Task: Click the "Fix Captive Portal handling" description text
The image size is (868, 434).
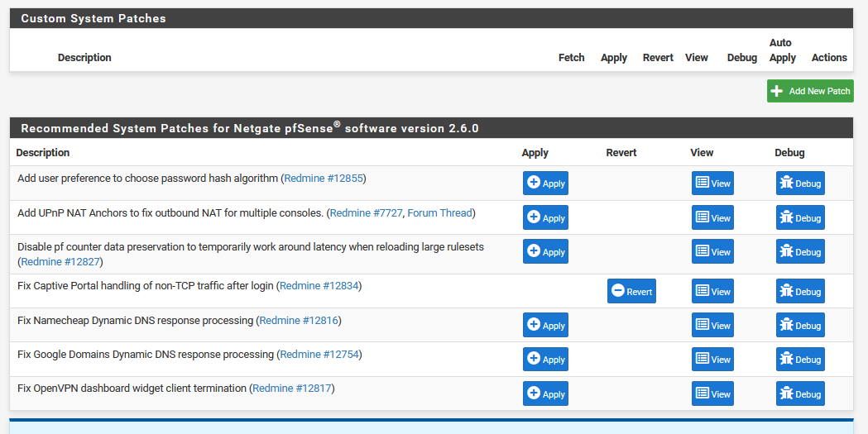Action: 145,286
